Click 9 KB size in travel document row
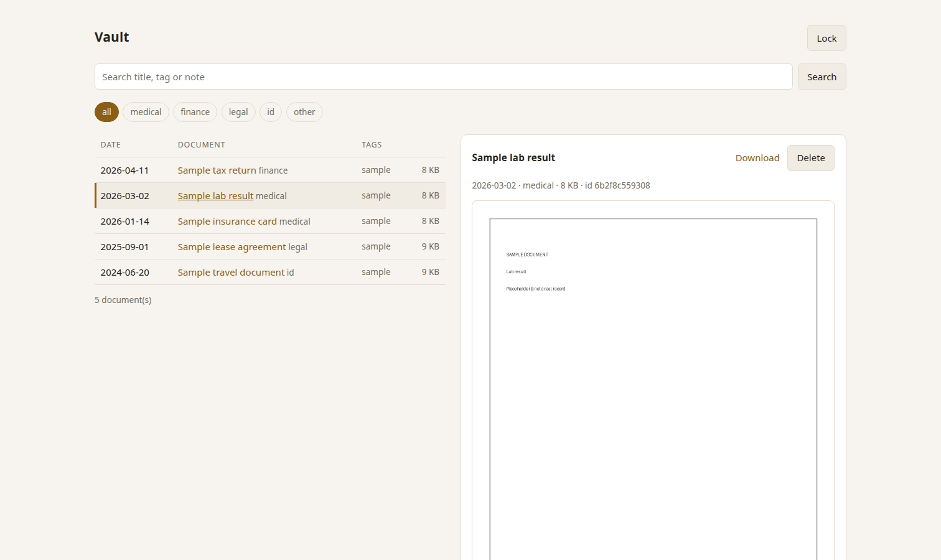The height and width of the screenshot is (560, 941). pos(430,272)
